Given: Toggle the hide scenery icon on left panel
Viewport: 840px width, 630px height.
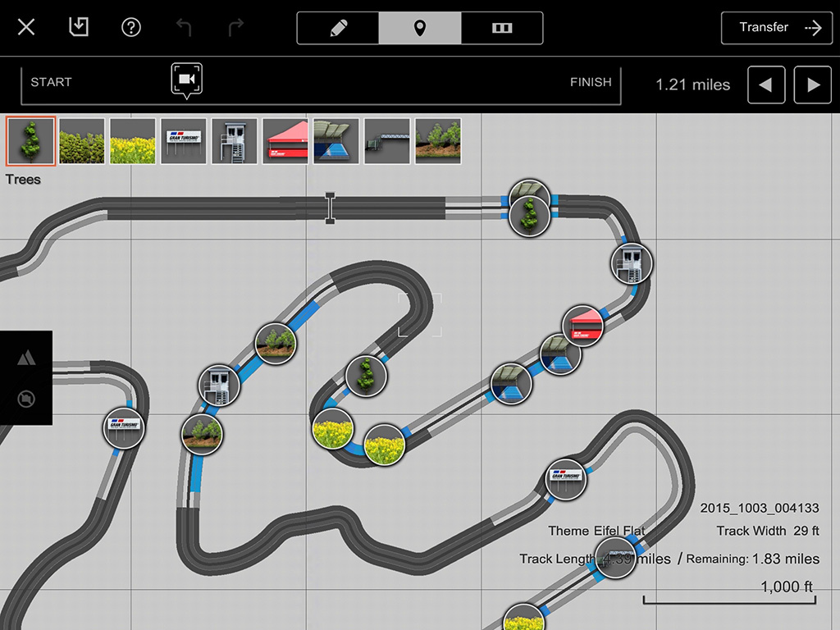Looking at the screenshot, I should [x=26, y=399].
